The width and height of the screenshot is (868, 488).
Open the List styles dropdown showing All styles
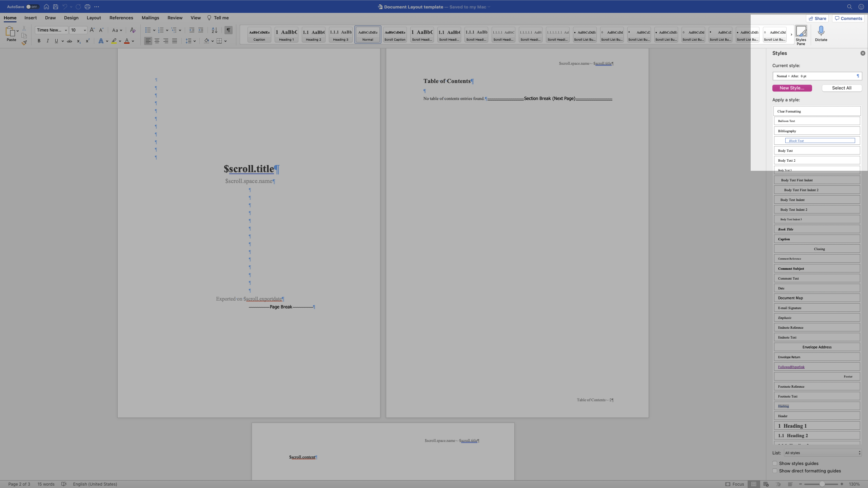tap(822, 453)
